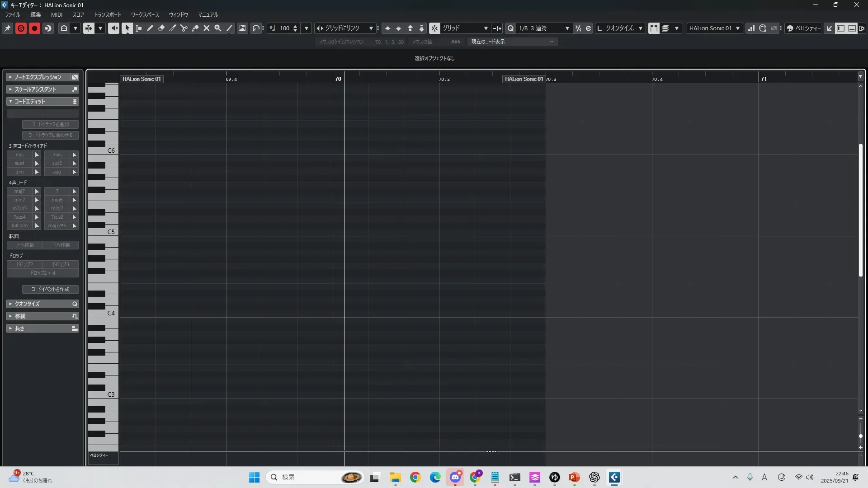Click the コードトラックを追加 button
Image resolution: width=868 pixels, height=488 pixels.
[x=50, y=124]
